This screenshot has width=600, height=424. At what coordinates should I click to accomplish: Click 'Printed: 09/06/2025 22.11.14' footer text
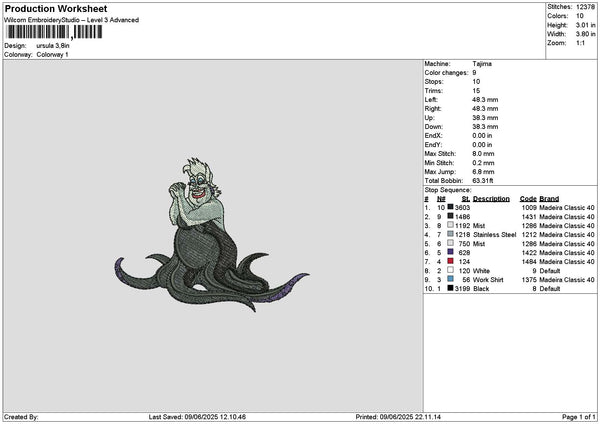(398, 417)
